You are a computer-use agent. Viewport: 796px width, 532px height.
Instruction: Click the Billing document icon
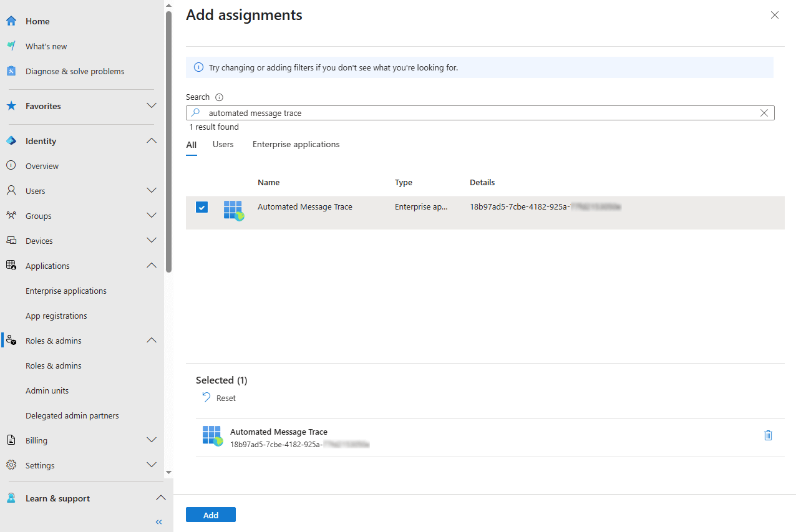point(11,440)
